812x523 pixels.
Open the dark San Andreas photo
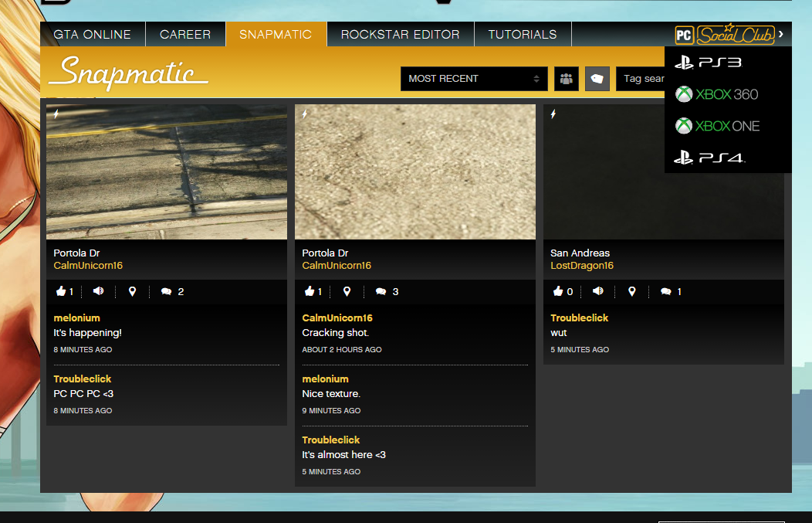coord(664,172)
